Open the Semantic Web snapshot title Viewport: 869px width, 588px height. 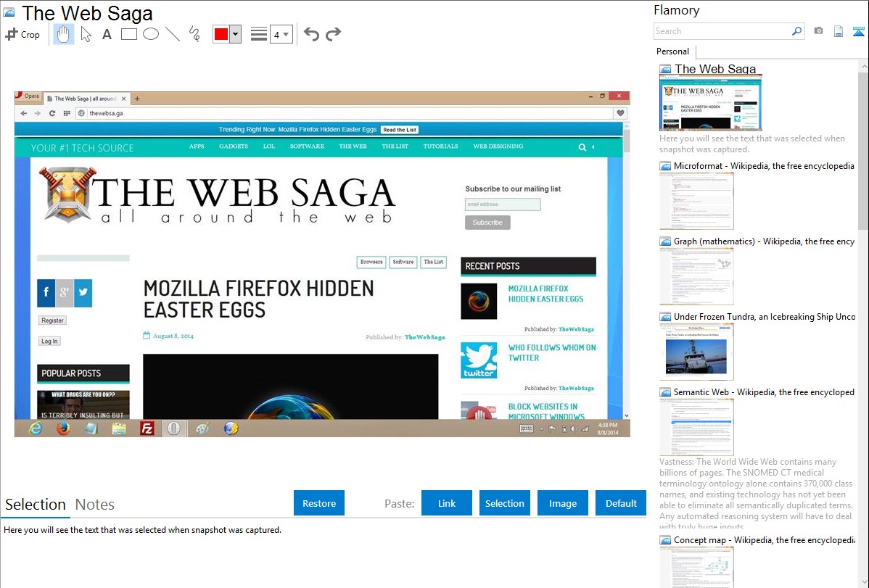point(764,392)
